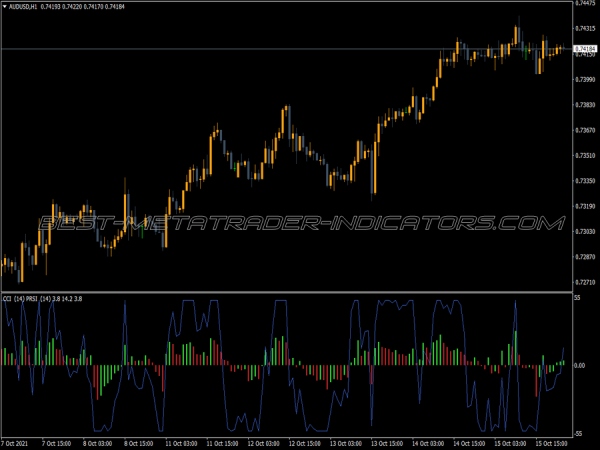Click the 7 Oct 15:00 time label
This screenshot has height=450, width=600.
coord(56,443)
